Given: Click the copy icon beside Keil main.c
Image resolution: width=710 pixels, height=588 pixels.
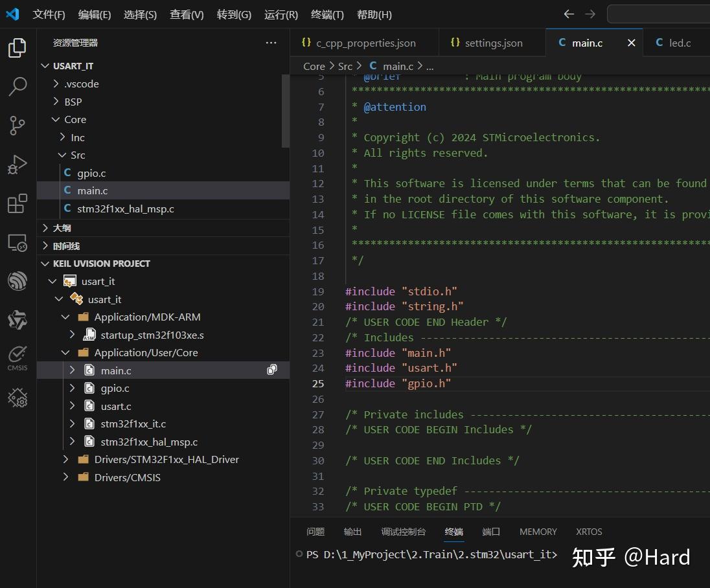Looking at the screenshot, I should [272, 370].
